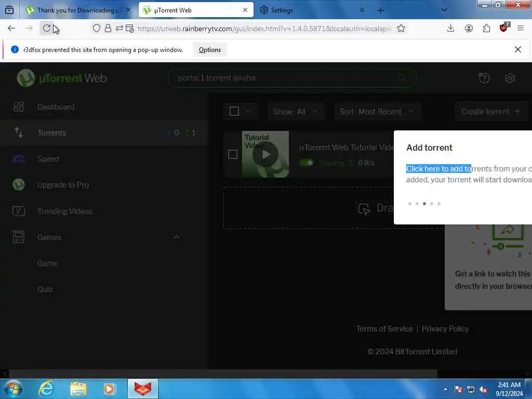Click the Speed gauge icon
This screenshot has width=532, height=399.
click(19, 159)
